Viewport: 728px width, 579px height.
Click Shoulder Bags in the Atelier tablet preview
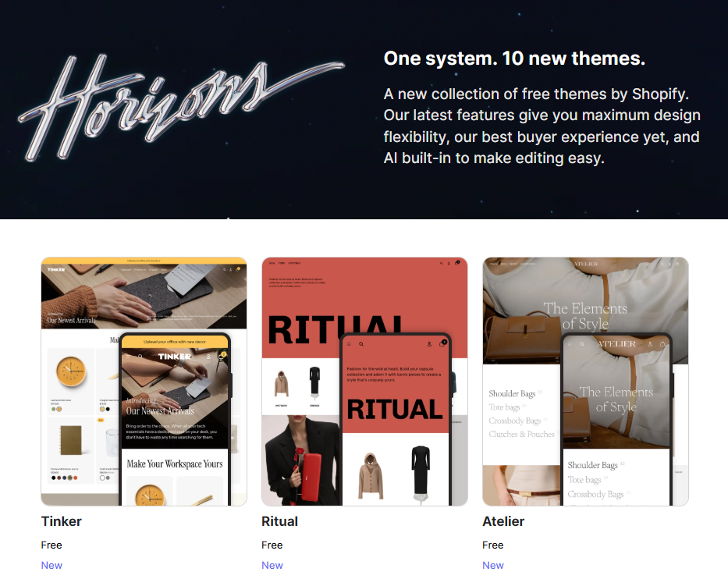click(x=512, y=394)
